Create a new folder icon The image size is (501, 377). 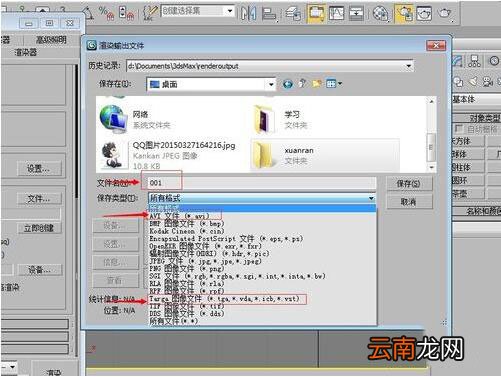(x=317, y=84)
